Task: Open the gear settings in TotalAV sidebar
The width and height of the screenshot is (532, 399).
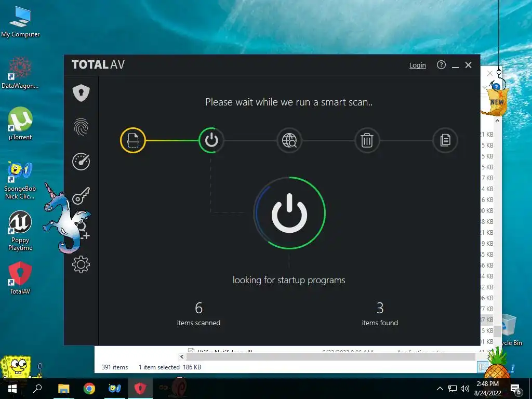Action: pyautogui.click(x=81, y=264)
